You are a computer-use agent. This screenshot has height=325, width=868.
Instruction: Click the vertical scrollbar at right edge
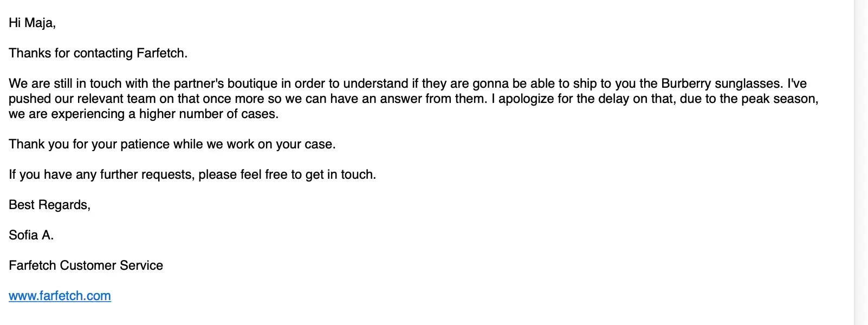[x=861, y=162]
